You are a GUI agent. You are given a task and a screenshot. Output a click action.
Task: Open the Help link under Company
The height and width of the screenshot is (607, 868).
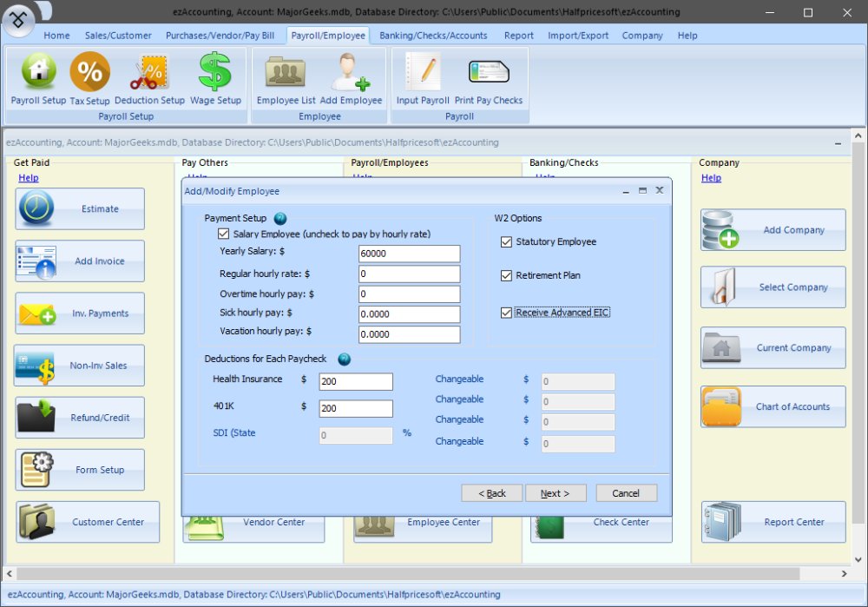pos(711,178)
